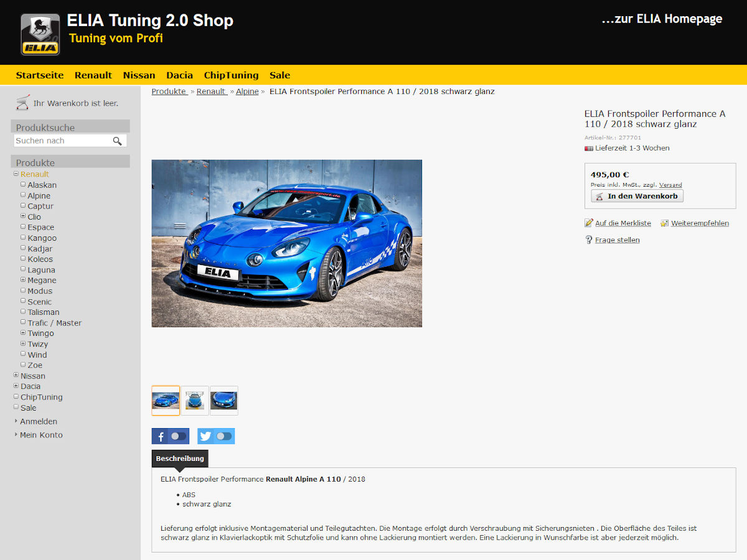Expand the Twizy subcategory
Screen dimensions: 747x560
click(x=23, y=343)
